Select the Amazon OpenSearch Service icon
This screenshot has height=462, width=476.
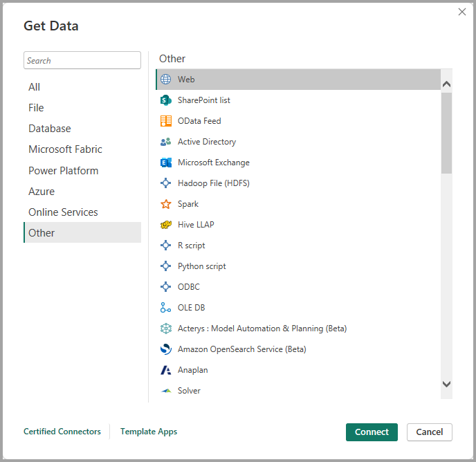click(x=166, y=349)
